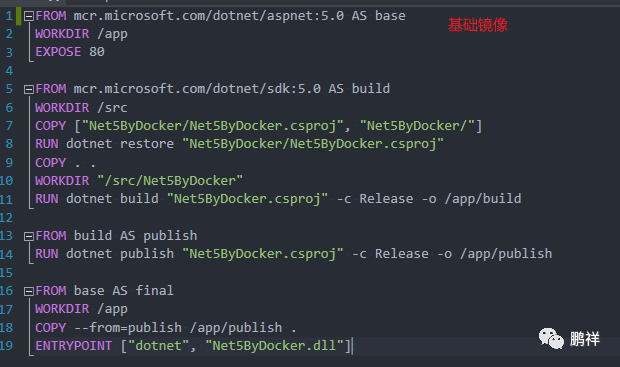Click '/app/publish' output path on line 14

coord(506,254)
